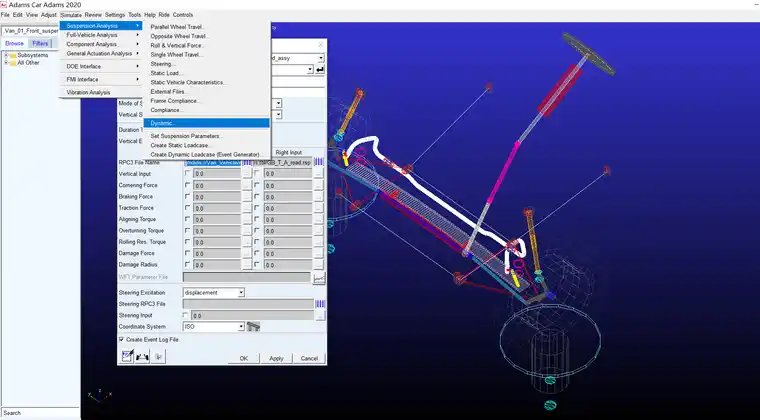Click ellipsis button for left Vertical Input

247,173
